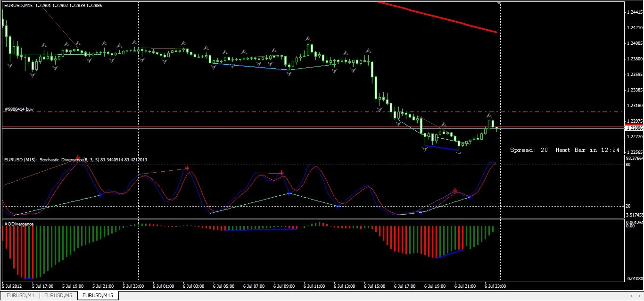
Task: Click the stochastic level 20 scale label
Action: (x=628, y=206)
